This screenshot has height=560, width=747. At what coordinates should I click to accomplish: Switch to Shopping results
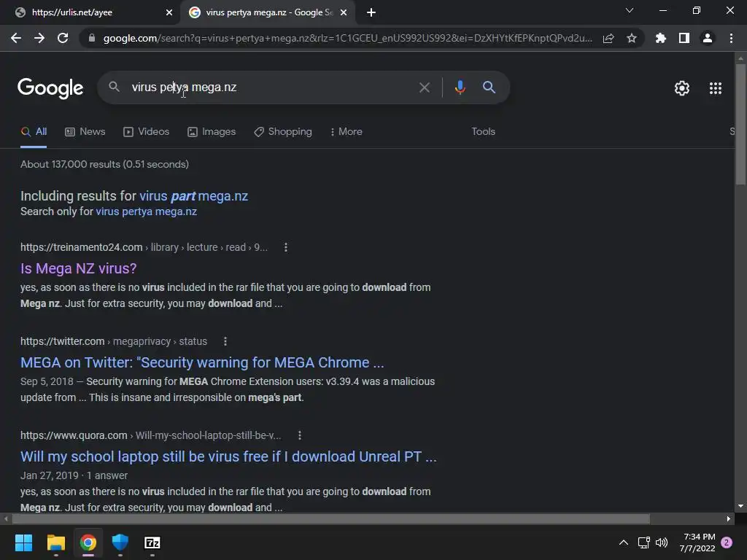283,132
